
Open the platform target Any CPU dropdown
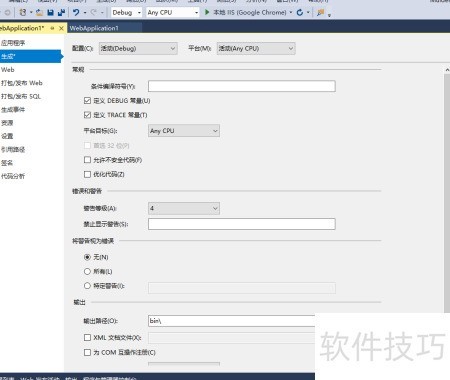[184, 131]
